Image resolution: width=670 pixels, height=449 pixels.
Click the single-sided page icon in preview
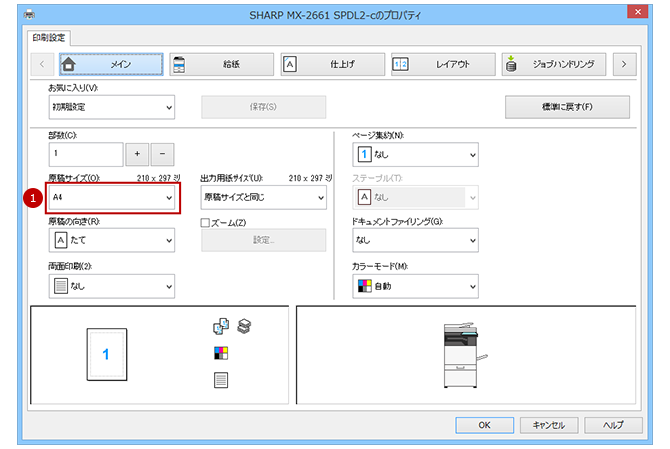pyautogui.click(x=221, y=380)
